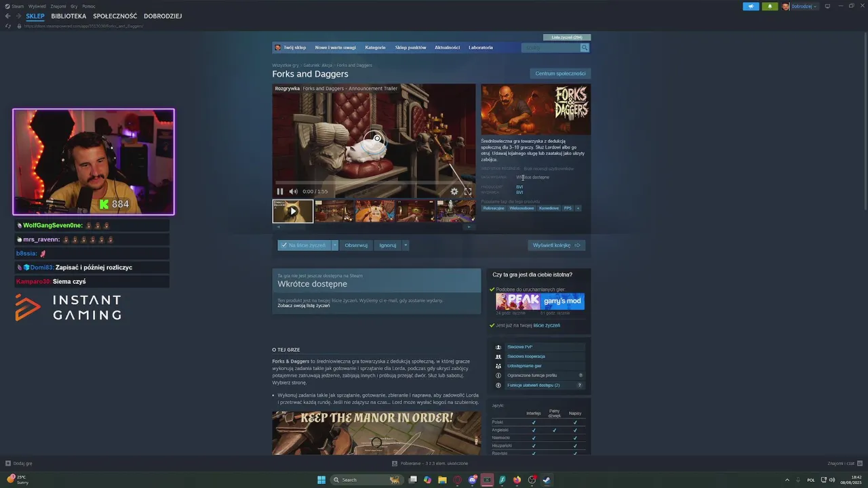Click the store search input field
The height and width of the screenshot is (488, 868).
pos(551,47)
